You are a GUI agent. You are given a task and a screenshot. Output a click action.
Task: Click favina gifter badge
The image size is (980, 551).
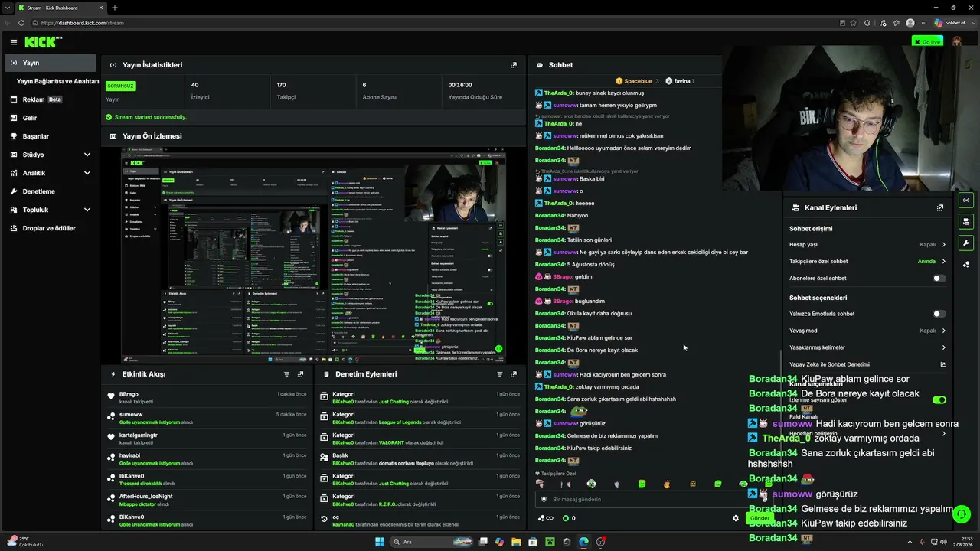pyautogui.click(x=680, y=81)
